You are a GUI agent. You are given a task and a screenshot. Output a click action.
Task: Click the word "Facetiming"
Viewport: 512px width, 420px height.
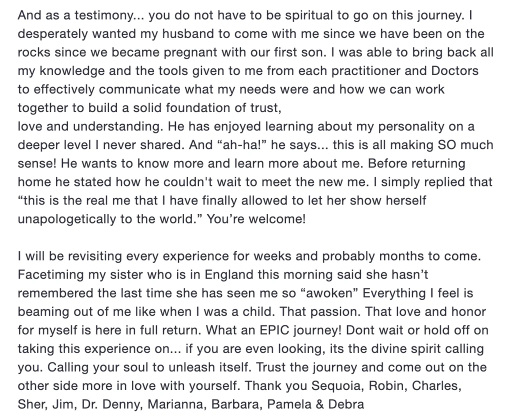pyautogui.click(x=49, y=274)
